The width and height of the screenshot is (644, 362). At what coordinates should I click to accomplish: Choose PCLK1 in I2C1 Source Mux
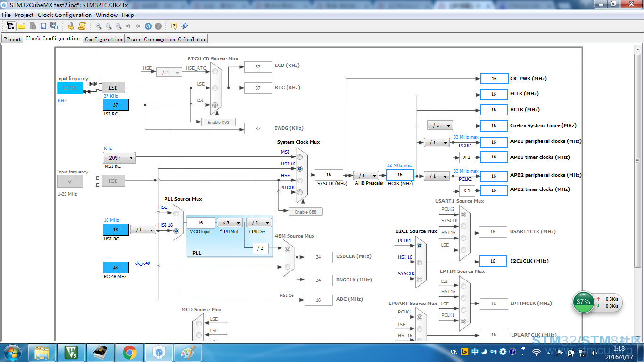419,246
